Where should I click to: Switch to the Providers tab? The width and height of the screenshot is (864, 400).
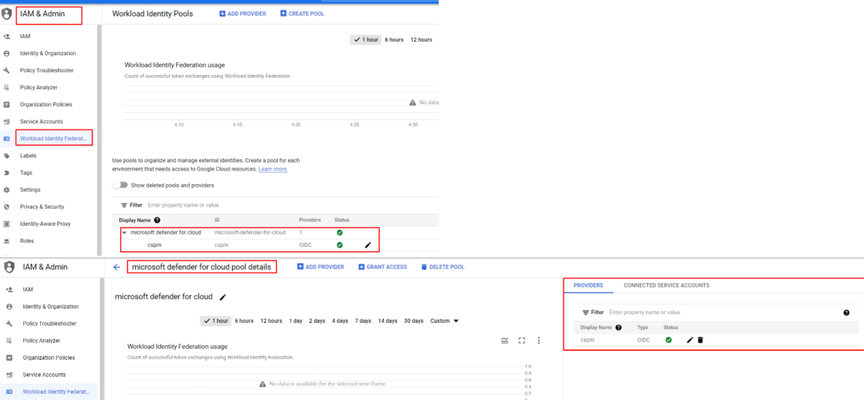588,285
